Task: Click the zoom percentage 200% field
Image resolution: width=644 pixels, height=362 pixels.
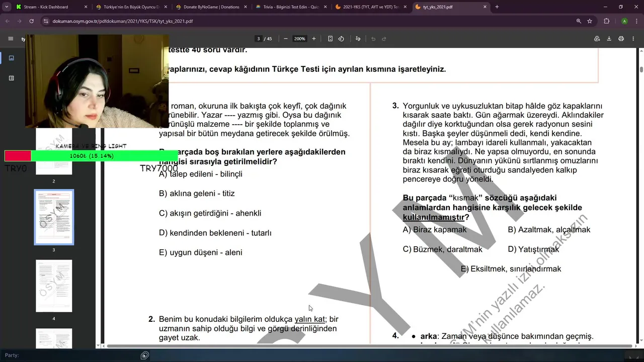Action: coord(300,39)
